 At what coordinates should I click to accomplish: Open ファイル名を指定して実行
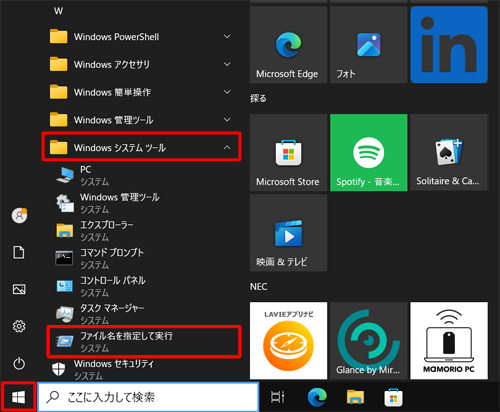pyautogui.click(x=143, y=342)
